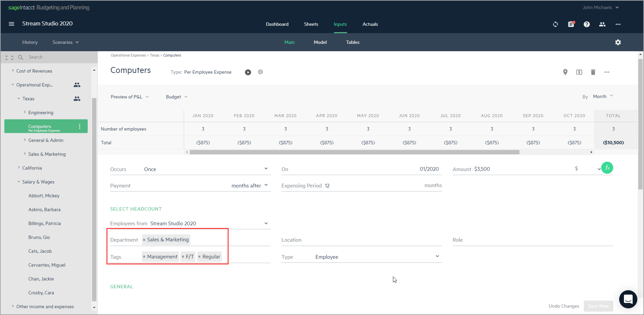Screen dimensions: 644x315
Task: Open the chat support bubble
Action: coord(628,299)
